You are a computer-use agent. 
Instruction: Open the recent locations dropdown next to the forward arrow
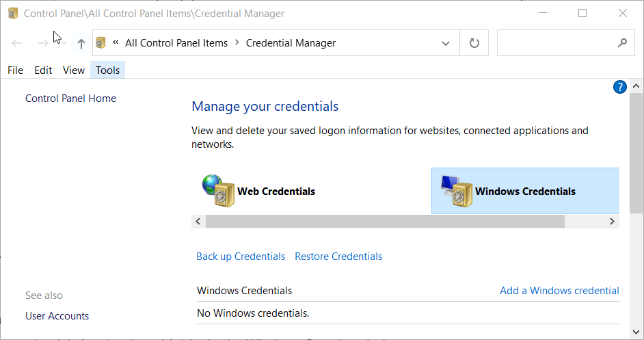coord(64,43)
